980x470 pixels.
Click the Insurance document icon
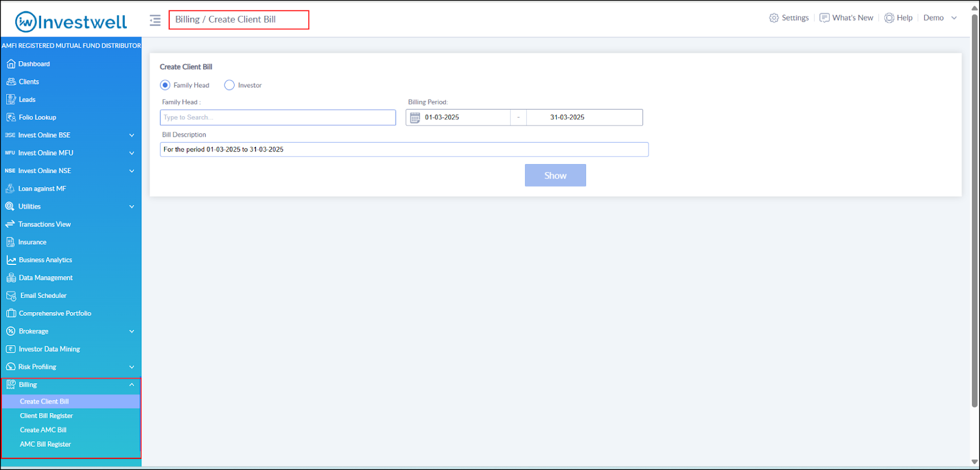[10, 242]
